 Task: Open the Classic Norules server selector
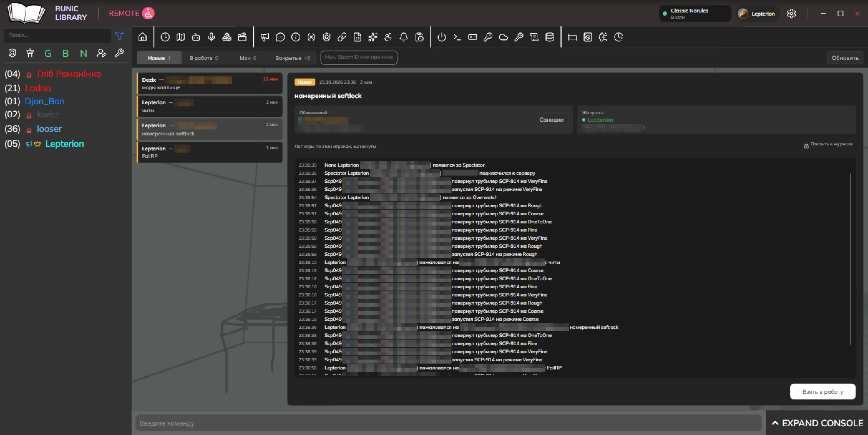coord(695,13)
